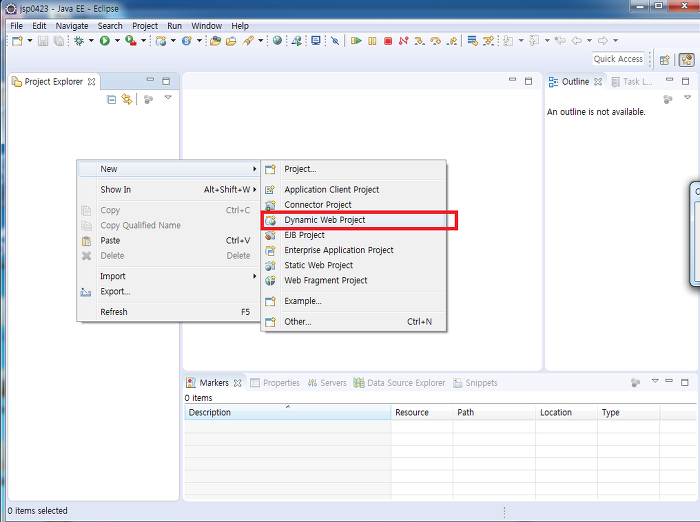Close the Markers tab
700x522 pixels.
point(238,383)
